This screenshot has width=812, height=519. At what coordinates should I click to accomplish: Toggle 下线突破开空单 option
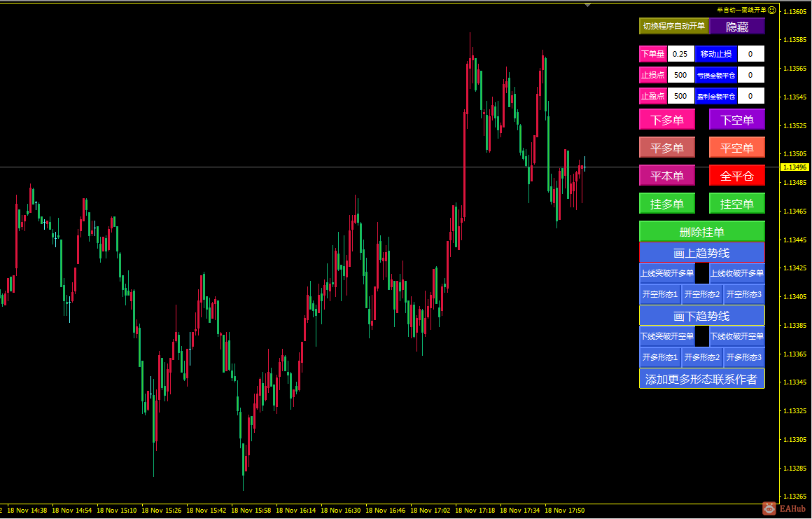(667, 336)
